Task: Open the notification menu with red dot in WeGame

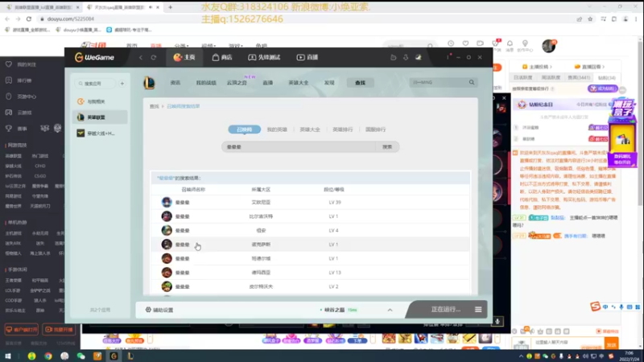Action: tap(448, 57)
